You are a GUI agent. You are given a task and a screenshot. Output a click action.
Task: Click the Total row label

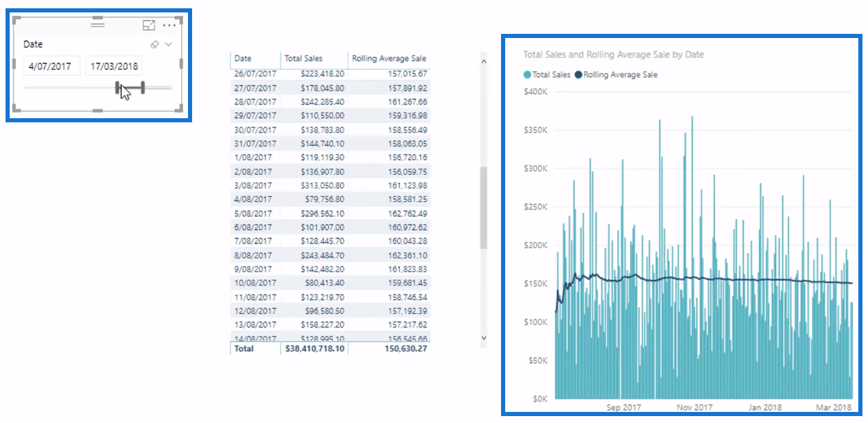(244, 348)
